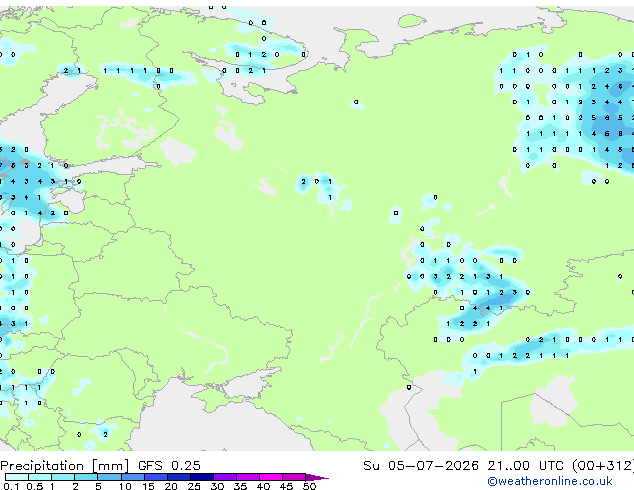Image resolution: width=634 pixels, height=490 pixels.
Task: Open the weatheronline.co.uk link
Action: coord(549,481)
